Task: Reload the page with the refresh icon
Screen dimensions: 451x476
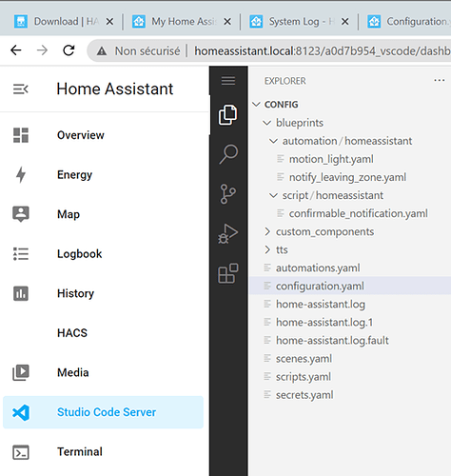Action: tap(69, 50)
